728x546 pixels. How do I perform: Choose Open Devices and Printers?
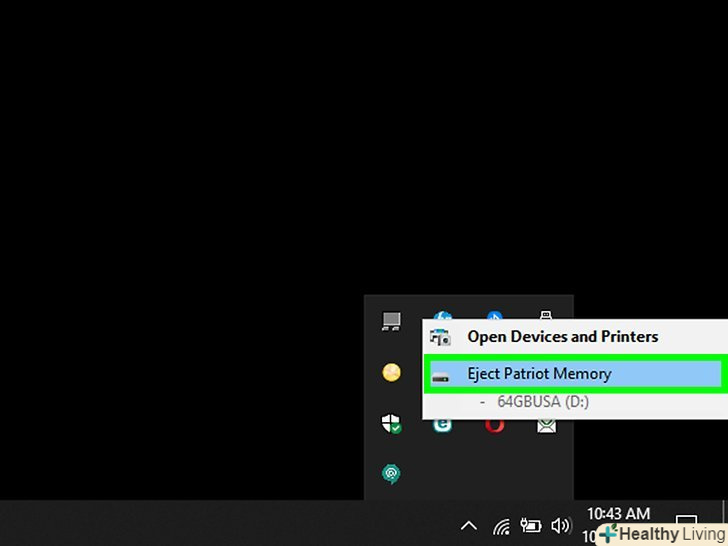pyautogui.click(x=574, y=337)
